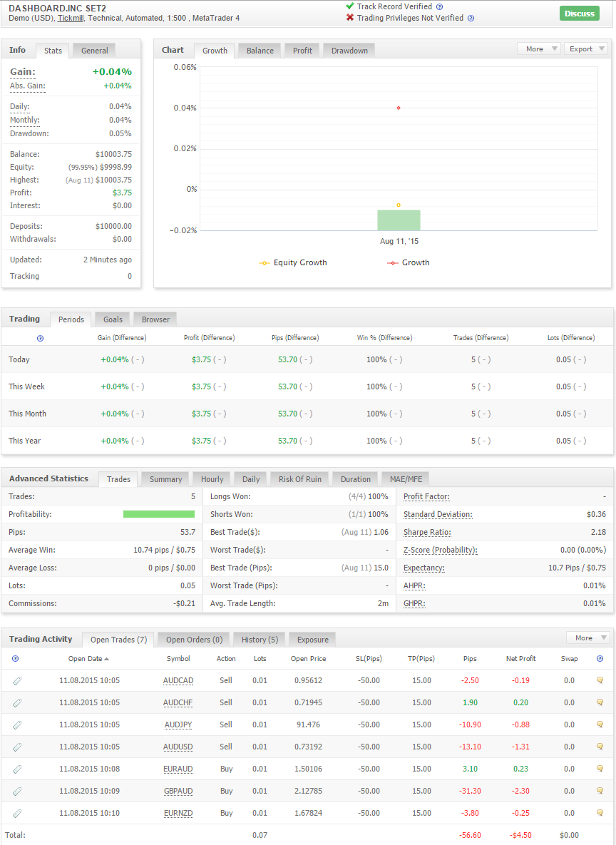Sort trades by Open Date column
The image size is (616, 845).
tap(88, 659)
